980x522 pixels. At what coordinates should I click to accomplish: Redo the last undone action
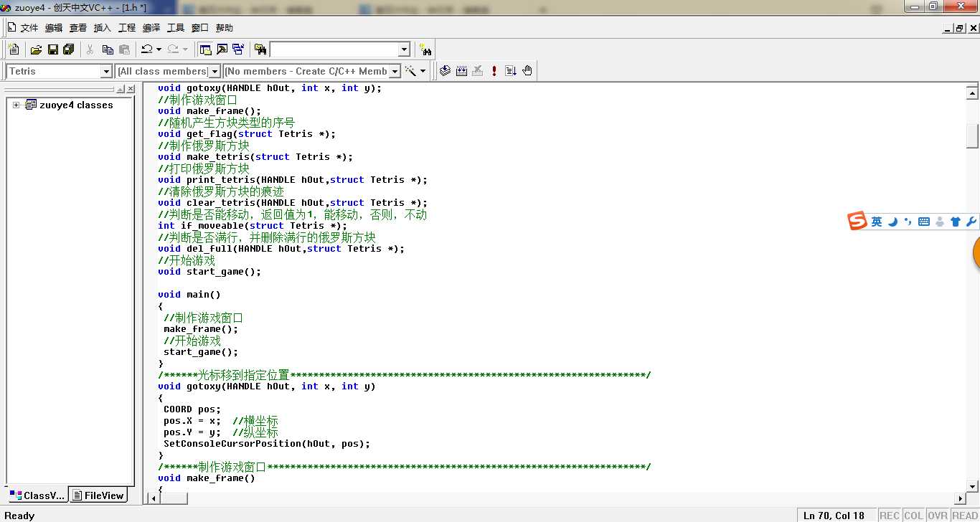coord(173,49)
